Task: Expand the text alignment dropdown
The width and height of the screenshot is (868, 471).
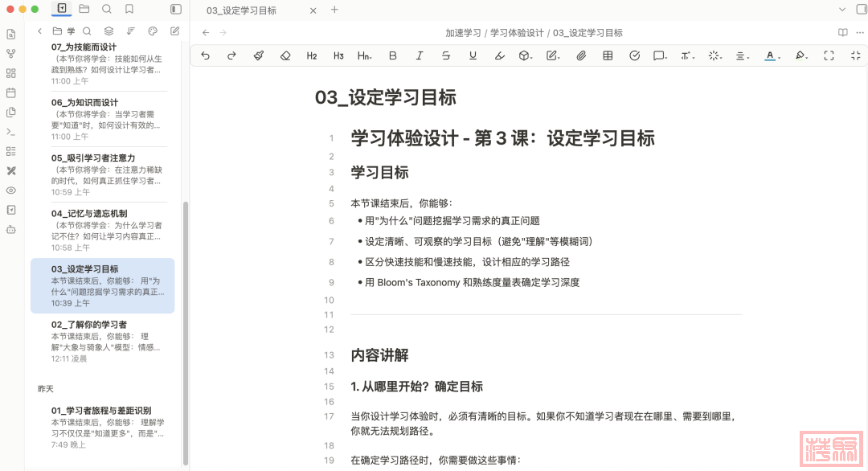Action: (x=742, y=55)
